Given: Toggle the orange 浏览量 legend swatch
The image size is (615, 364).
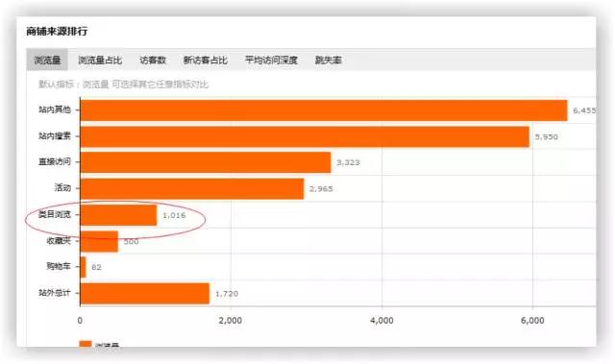Looking at the screenshot, I should pos(86,345).
